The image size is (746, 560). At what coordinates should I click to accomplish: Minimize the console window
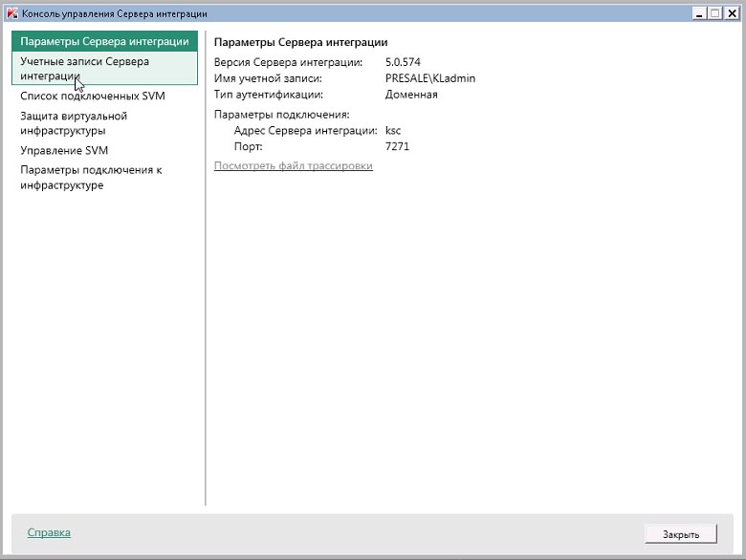699,13
